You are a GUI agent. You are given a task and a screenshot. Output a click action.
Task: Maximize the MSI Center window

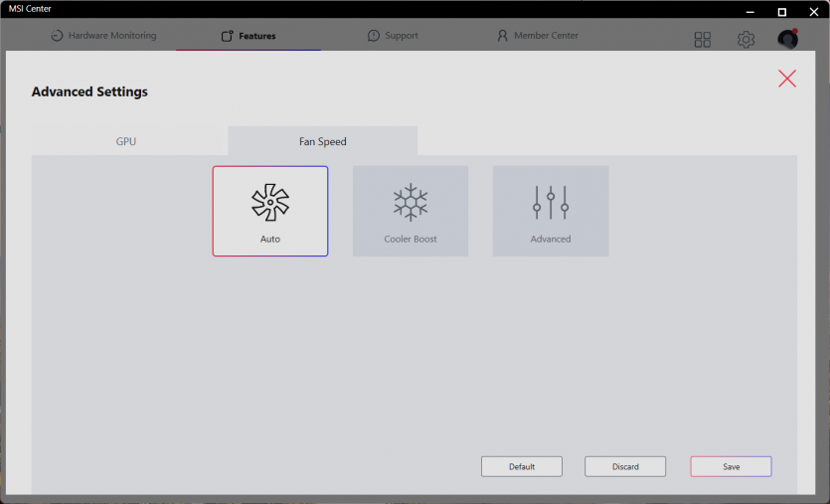click(782, 11)
